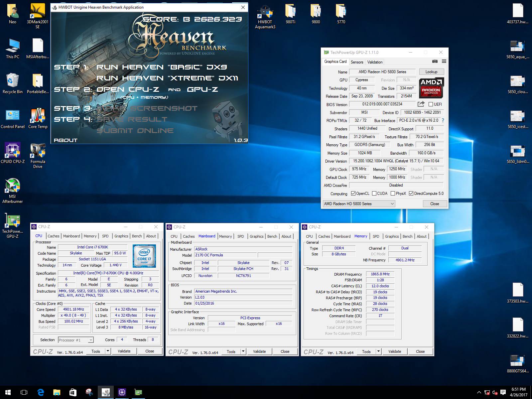The width and height of the screenshot is (532, 399).
Task: Open This PC desktop icon
Action: point(13,48)
